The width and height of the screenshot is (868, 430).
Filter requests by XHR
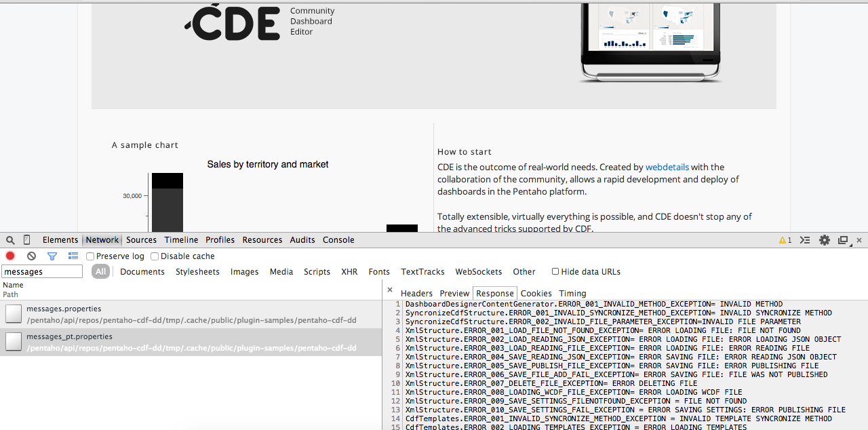click(349, 272)
